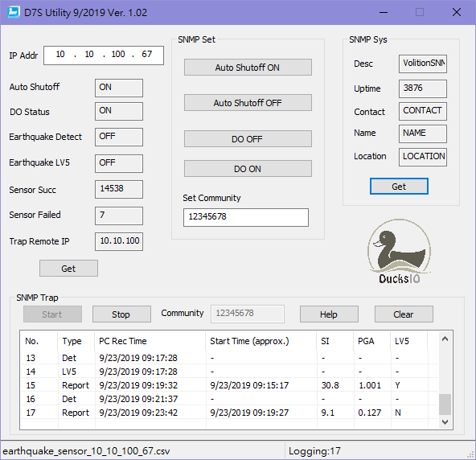
Task: Click the DucksIO duck logo
Action: tap(399, 252)
